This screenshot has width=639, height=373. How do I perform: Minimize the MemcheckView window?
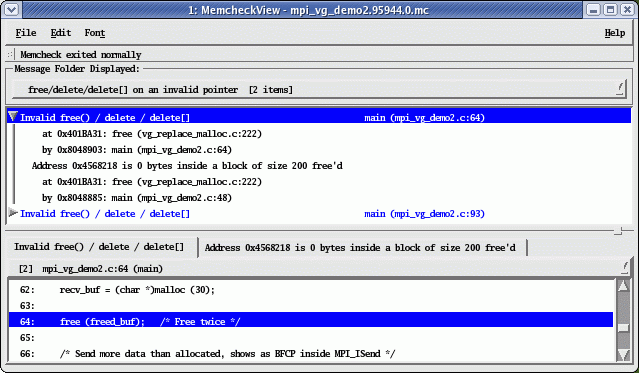[x=593, y=9]
